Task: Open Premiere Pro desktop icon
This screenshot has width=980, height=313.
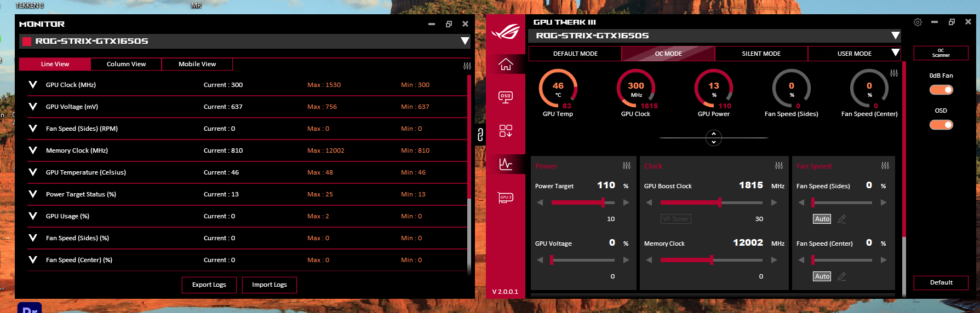Action: [30, 308]
